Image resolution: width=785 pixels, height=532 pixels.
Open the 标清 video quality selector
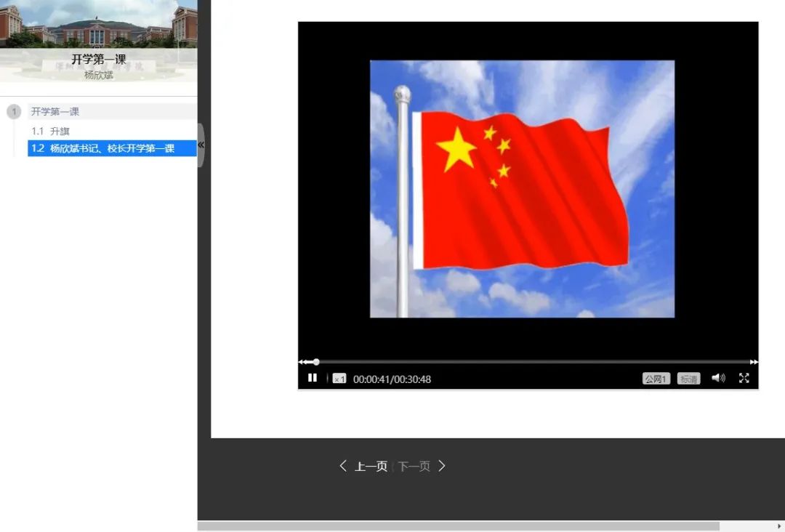[688, 379]
